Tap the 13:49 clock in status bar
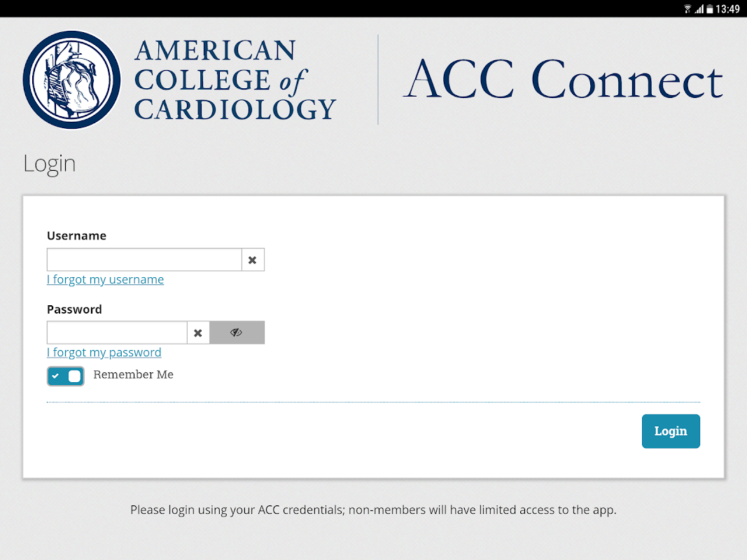 pos(728,9)
